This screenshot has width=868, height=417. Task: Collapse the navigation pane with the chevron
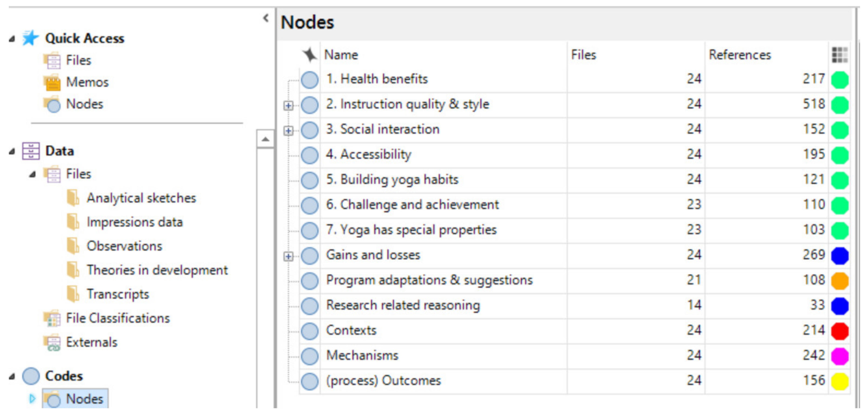point(266,18)
